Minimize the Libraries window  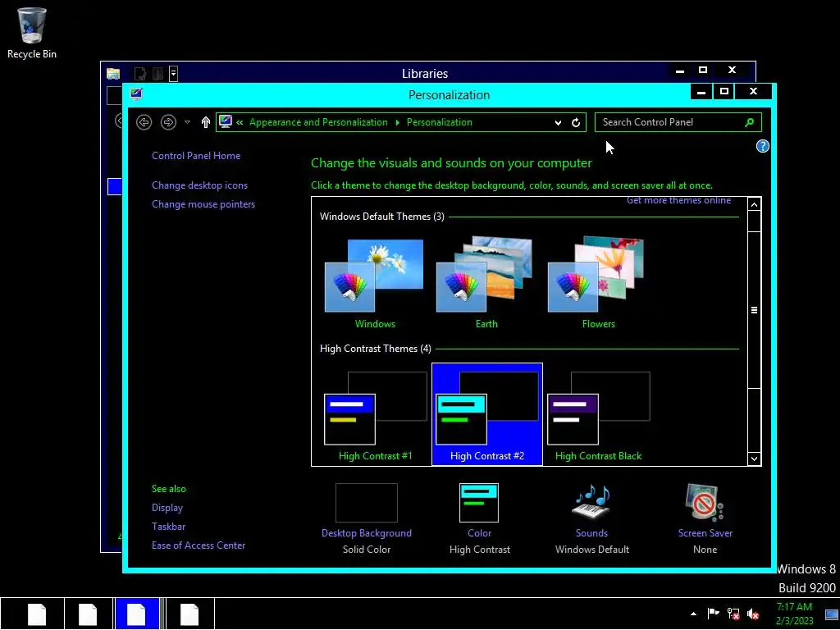click(680, 71)
